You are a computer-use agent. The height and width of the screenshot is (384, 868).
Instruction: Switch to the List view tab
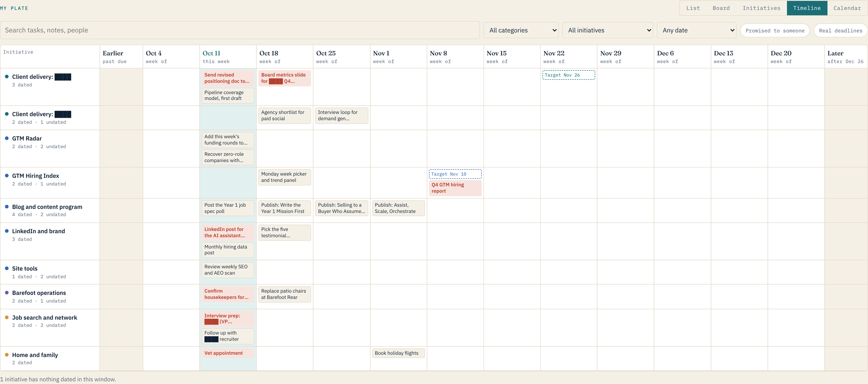tap(693, 8)
